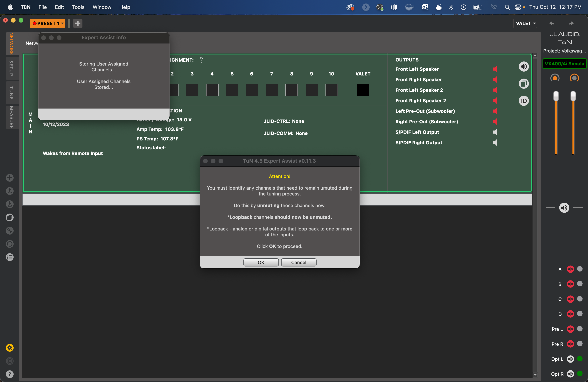Screen dimensions: 588x382
Task: Open the Help menu
Action: [x=124, y=7]
